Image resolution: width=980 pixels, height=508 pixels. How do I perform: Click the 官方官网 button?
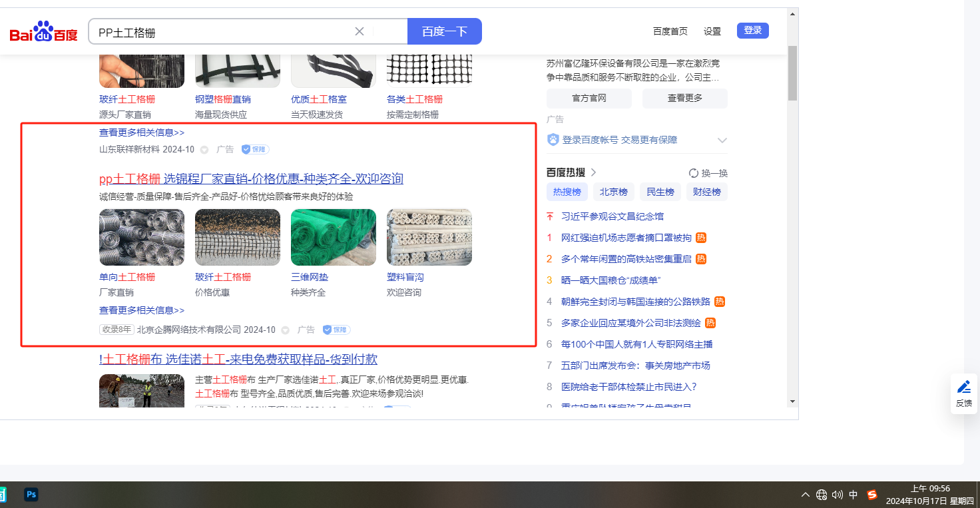coord(589,99)
